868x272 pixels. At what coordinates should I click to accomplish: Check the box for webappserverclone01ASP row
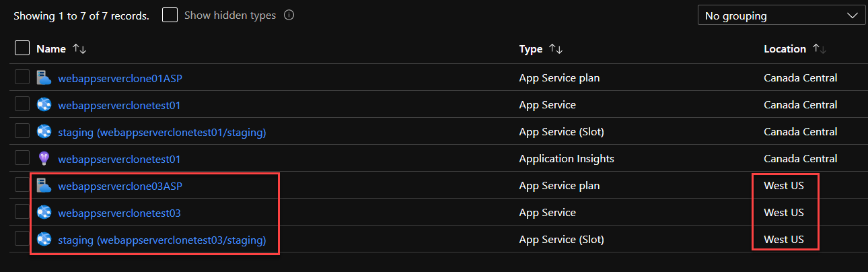click(22, 77)
